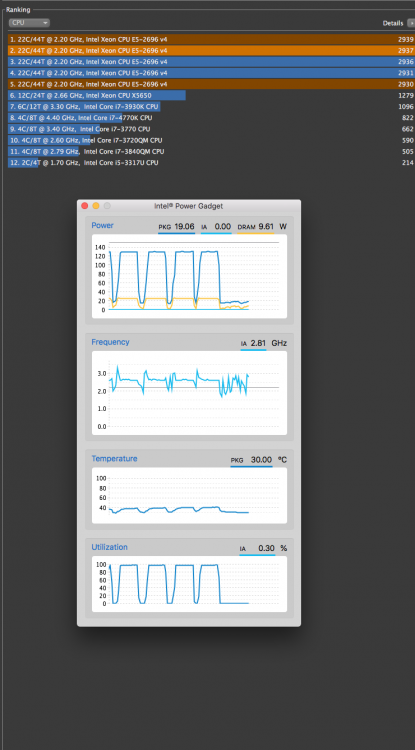Click the score value 1279
Screen dimensions: 415x750
[405, 95]
